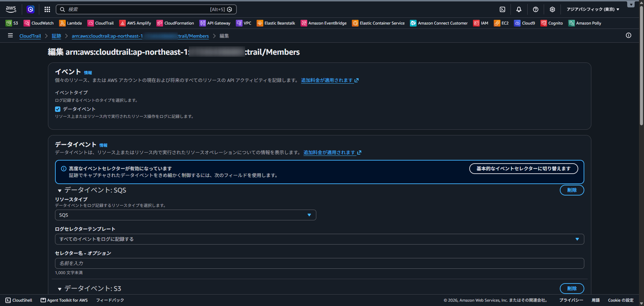Uncheck the データイベント checkbox
This screenshot has width=644, height=306.
coord(58,109)
